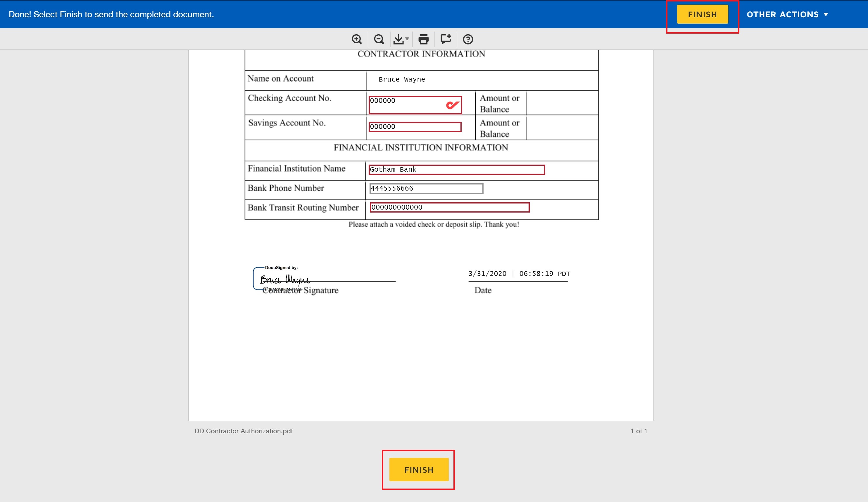Click the top FINISH button in header
This screenshot has height=502, width=868.
click(x=702, y=14)
